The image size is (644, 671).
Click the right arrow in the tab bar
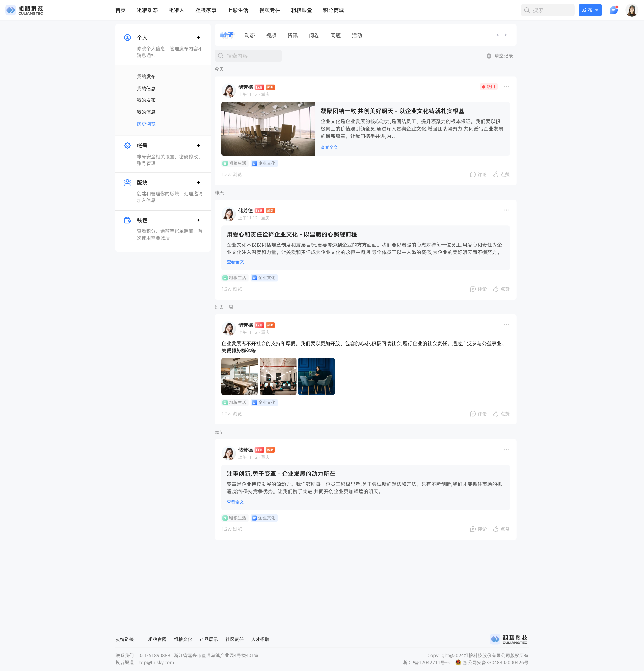(506, 35)
